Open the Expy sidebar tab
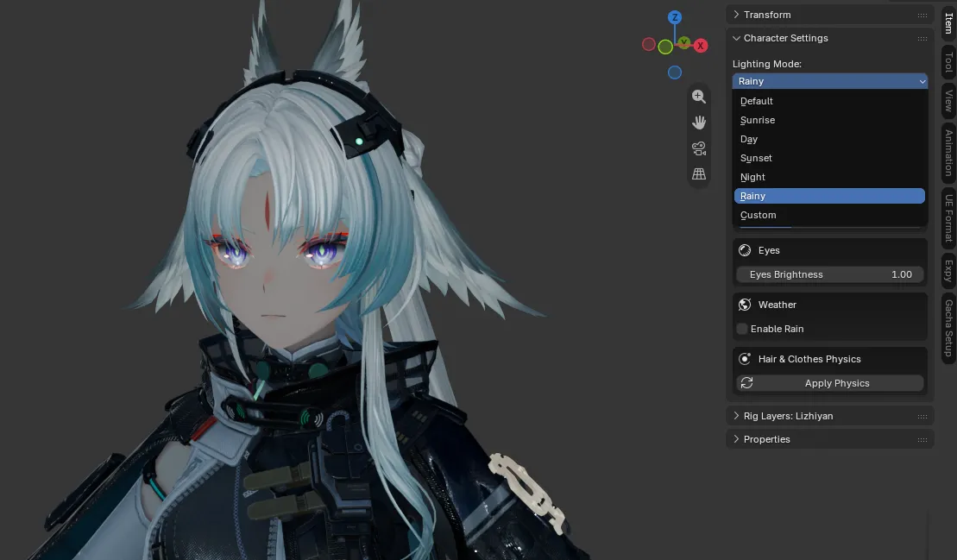The width and height of the screenshot is (957, 560). pos(948,270)
